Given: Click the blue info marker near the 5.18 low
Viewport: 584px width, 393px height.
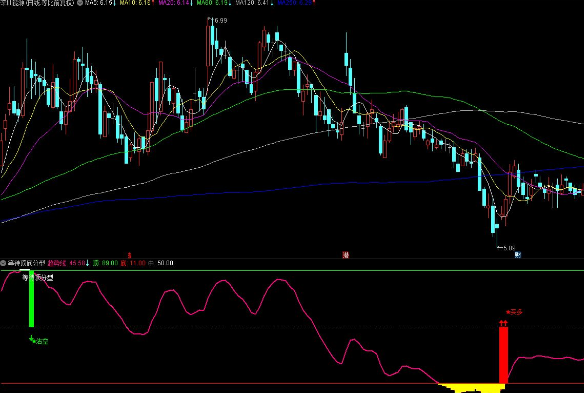Looking at the screenshot, I should coord(517,255).
